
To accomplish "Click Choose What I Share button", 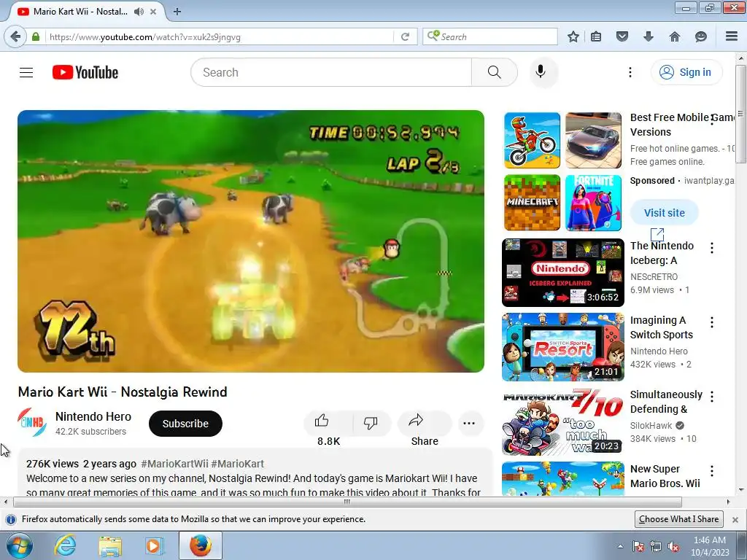I will [x=679, y=519].
